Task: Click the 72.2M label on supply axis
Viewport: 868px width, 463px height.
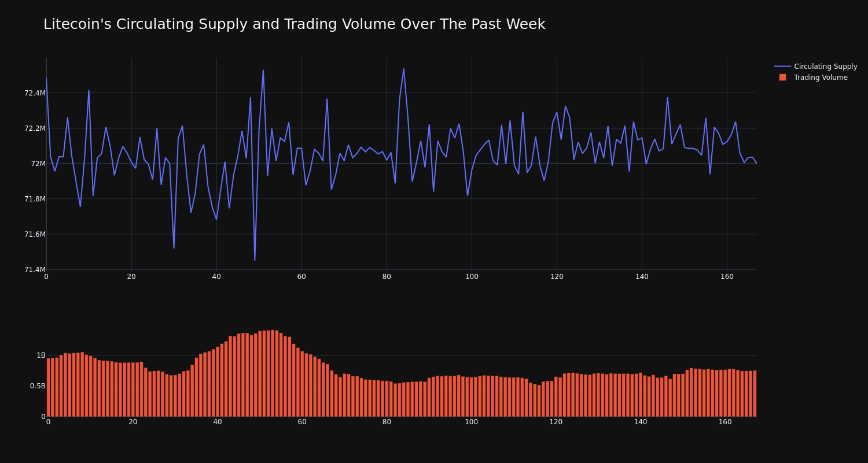Action: [x=35, y=128]
